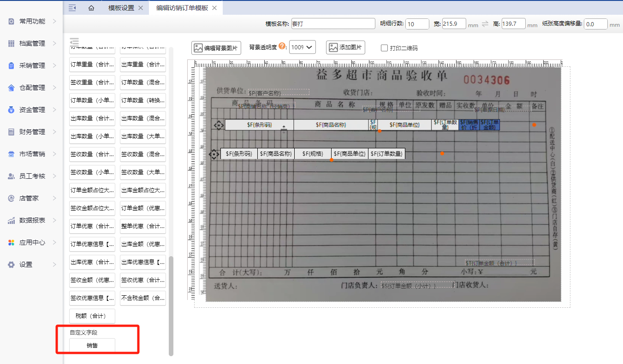Collapse the left sidebar menu icon
The image size is (623, 364).
click(72, 8)
